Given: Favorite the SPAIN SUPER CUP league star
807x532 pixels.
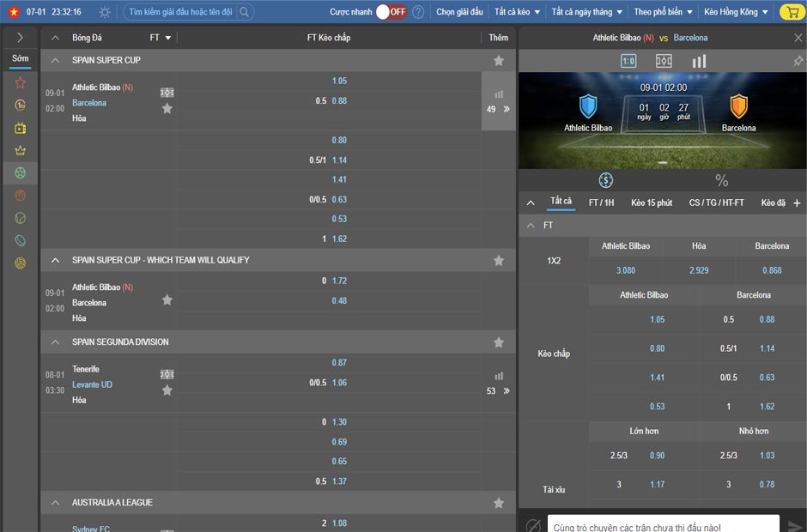Looking at the screenshot, I should click(x=499, y=61).
